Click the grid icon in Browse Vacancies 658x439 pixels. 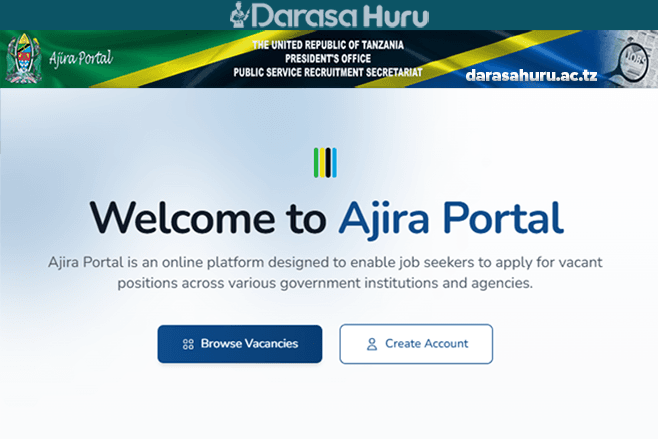pyautogui.click(x=187, y=344)
